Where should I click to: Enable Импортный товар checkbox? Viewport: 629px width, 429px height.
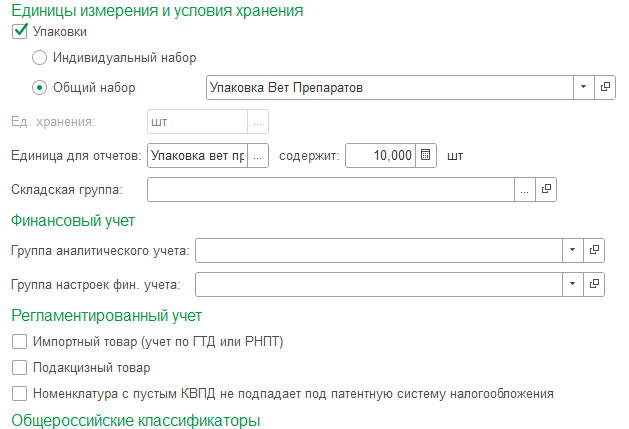click(19, 343)
